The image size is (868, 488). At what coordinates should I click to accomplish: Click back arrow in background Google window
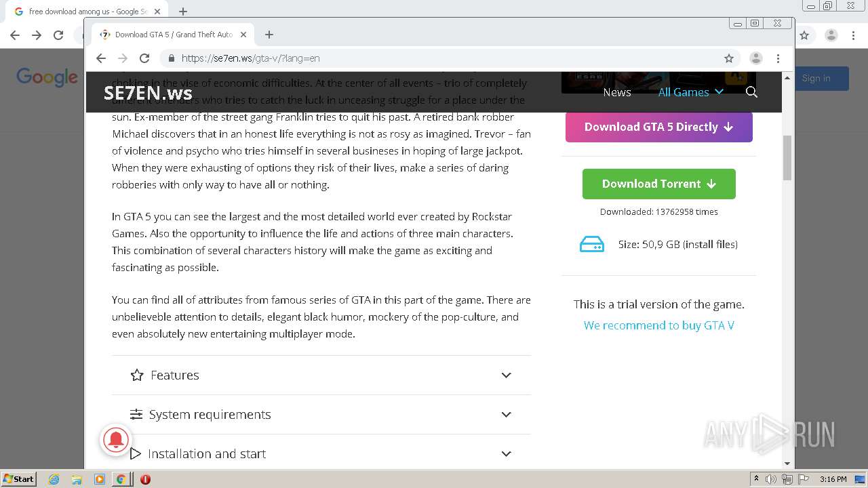click(15, 35)
